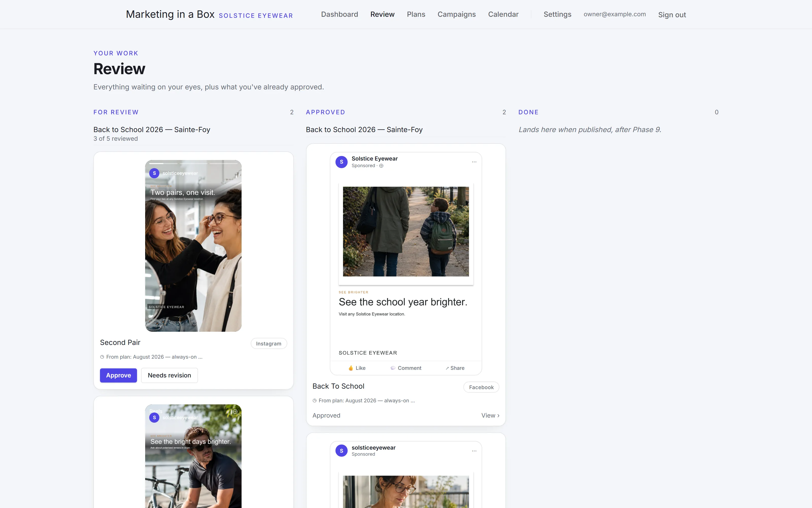
Task: Click Lands here when published note
Action: click(x=589, y=130)
